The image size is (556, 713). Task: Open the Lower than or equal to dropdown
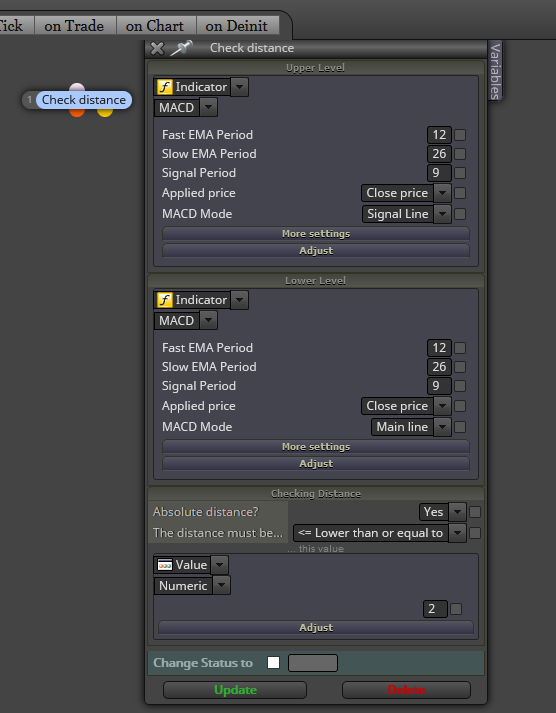point(457,532)
